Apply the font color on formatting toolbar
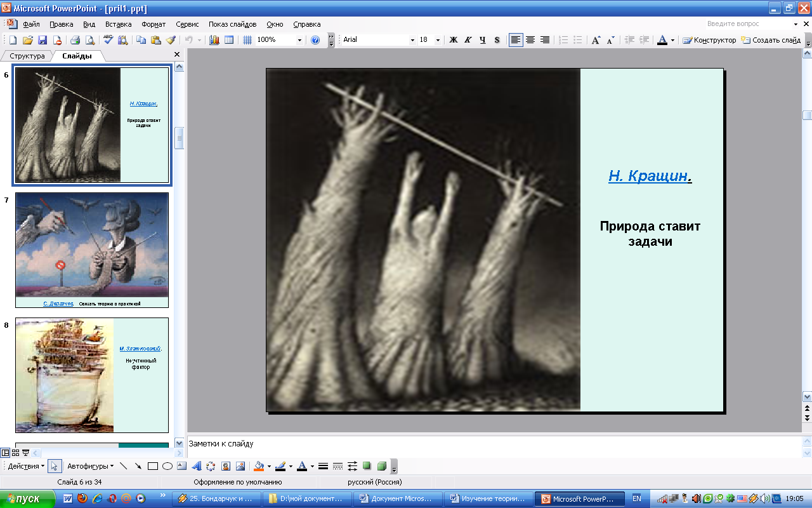The height and width of the screenshot is (508, 812). (x=662, y=40)
